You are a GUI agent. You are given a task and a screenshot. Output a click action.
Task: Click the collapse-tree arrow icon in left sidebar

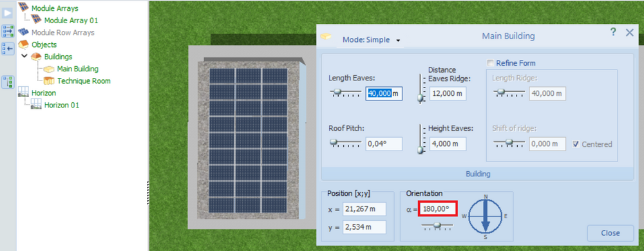[8, 48]
